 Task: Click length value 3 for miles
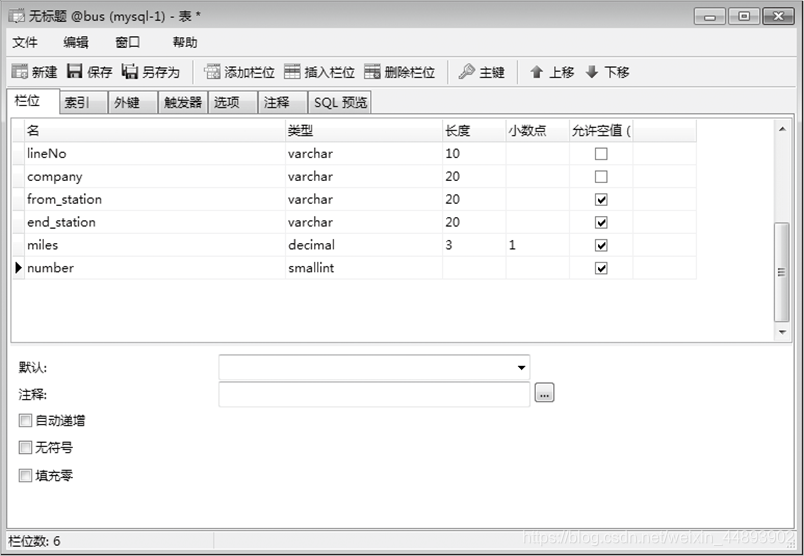(474, 245)
